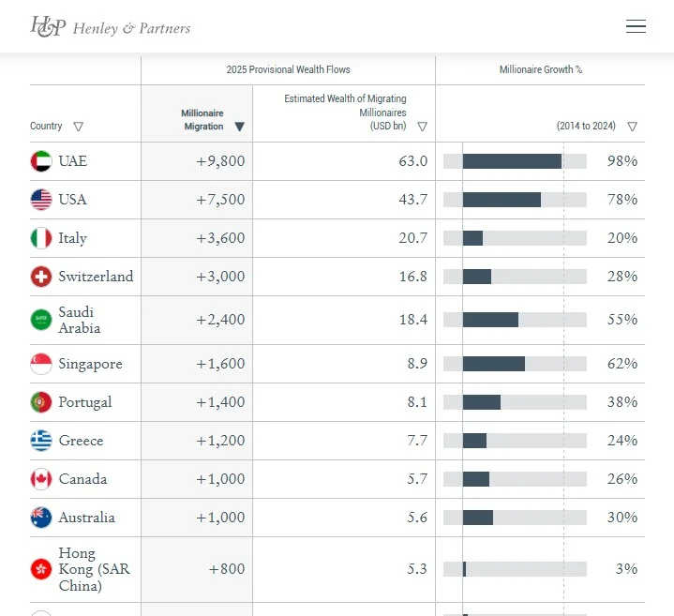
Task: Click the USA flag icon
Action: [x=41, y=200]
